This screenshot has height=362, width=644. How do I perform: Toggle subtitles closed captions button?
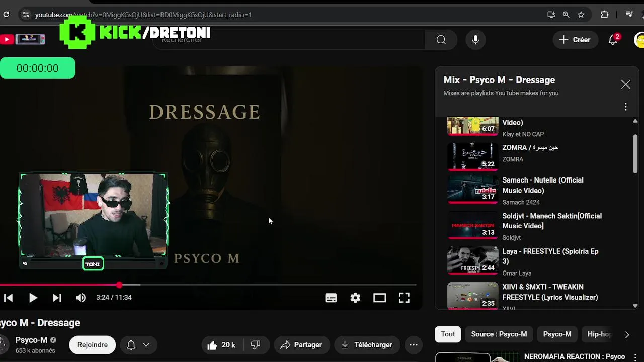coord(331,298)
